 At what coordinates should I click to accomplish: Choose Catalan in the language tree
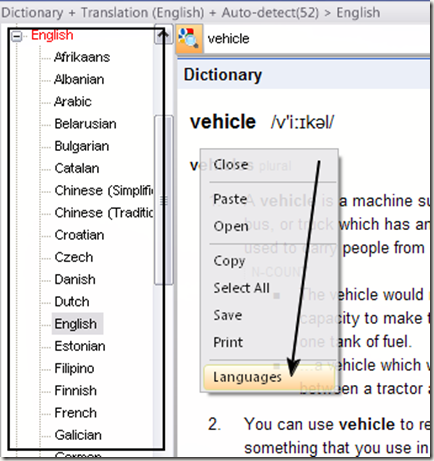coord(77,168)
